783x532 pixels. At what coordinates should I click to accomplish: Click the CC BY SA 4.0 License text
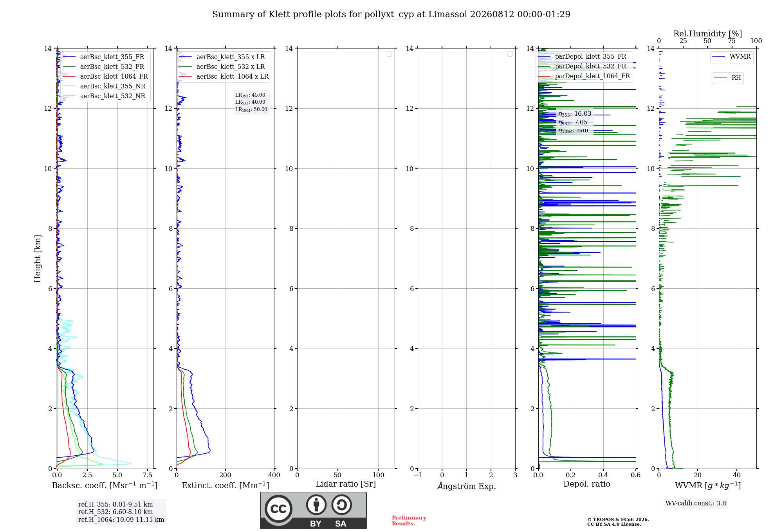(x=614, y=524)
